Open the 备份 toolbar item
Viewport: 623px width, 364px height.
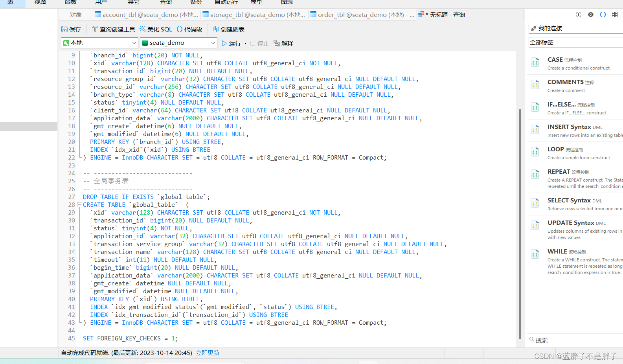tap(196, 2)
